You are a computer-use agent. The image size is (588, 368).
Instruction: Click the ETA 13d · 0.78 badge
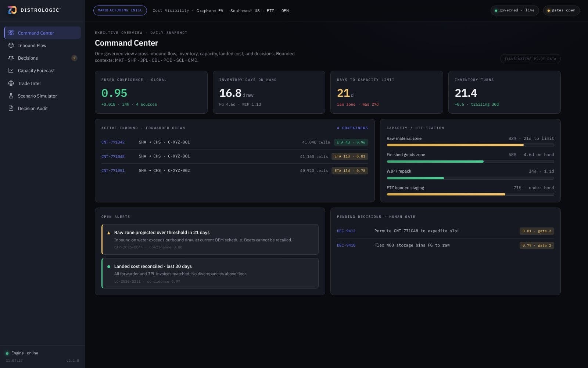click(x=349, y=171)
